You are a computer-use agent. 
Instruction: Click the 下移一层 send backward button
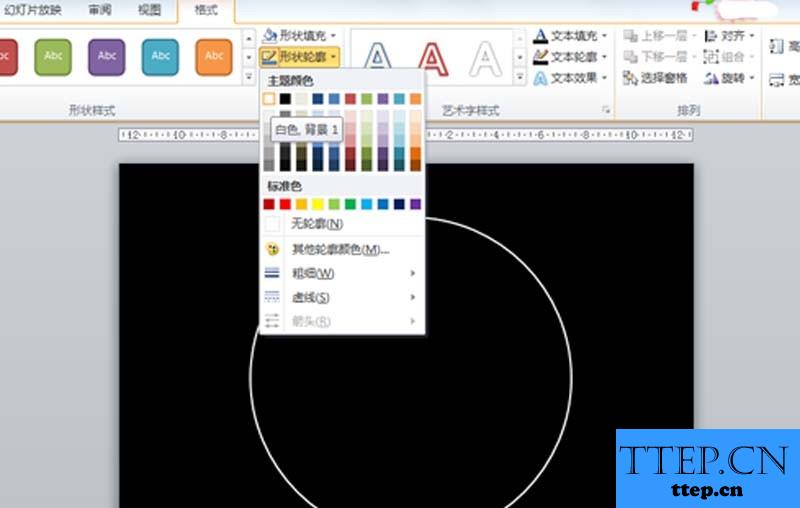[659, 57]
